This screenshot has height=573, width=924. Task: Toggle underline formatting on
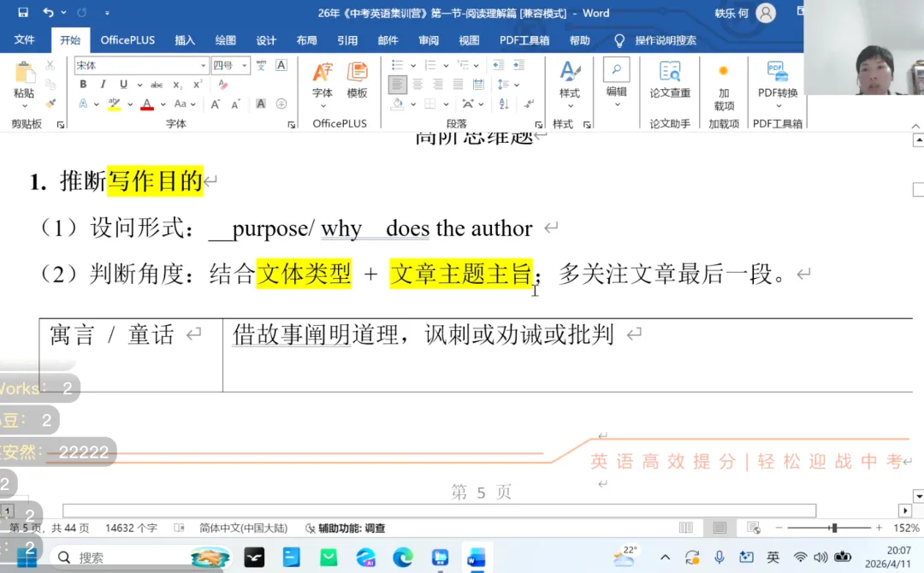tap(124, 84)
